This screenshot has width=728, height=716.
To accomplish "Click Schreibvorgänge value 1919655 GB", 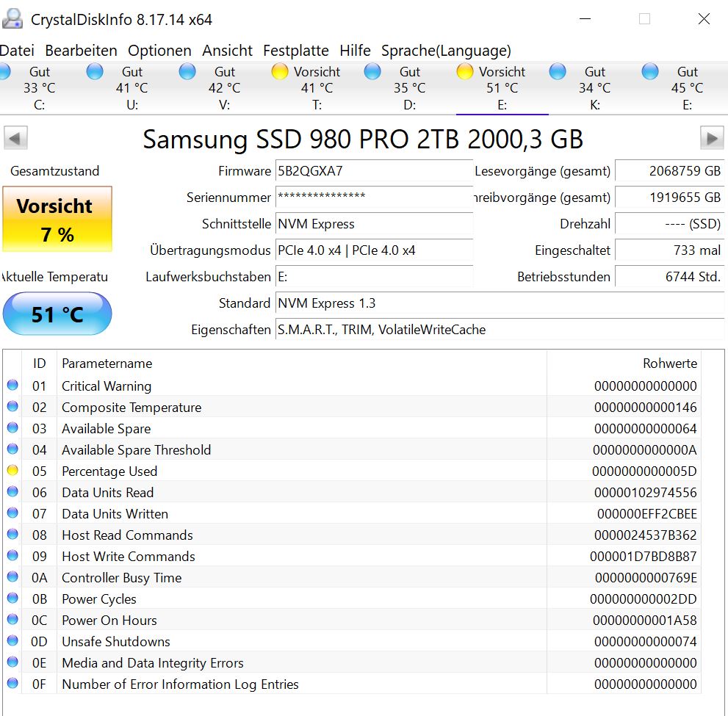I will pyautogui.click(x=669, y=198).
